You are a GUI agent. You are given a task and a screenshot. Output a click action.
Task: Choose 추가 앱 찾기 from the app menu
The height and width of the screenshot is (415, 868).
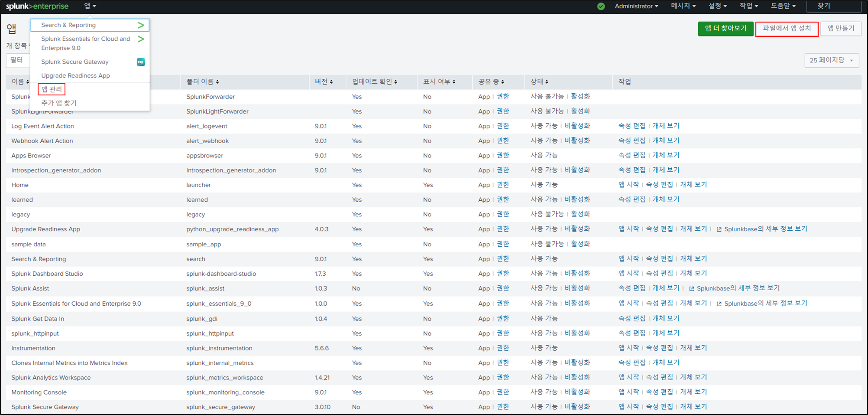click(x=59, y=103)
